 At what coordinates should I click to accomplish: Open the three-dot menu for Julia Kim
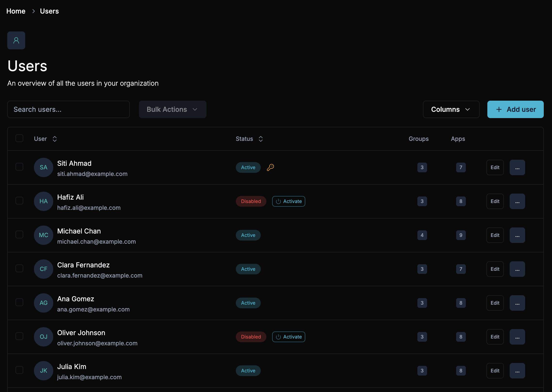click(x=517, y=371)
